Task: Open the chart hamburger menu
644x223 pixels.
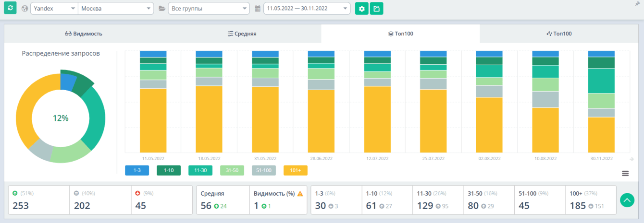Action: tap(625, 173)
